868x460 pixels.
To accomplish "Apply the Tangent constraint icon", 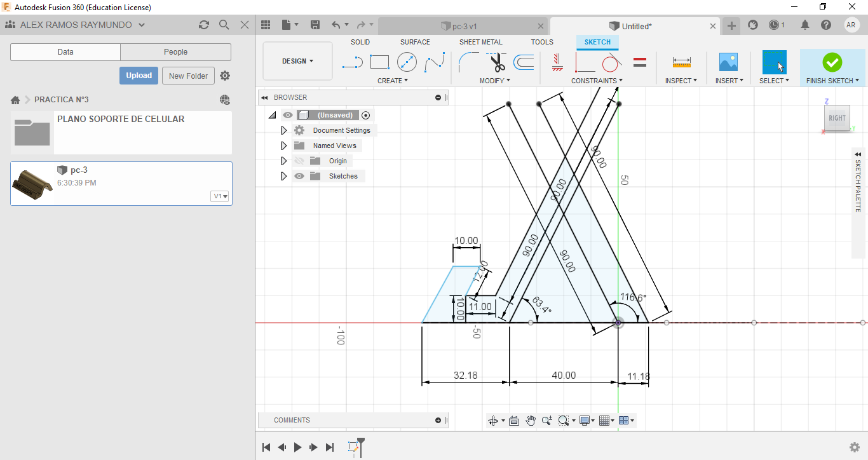I will click(611, 62).
